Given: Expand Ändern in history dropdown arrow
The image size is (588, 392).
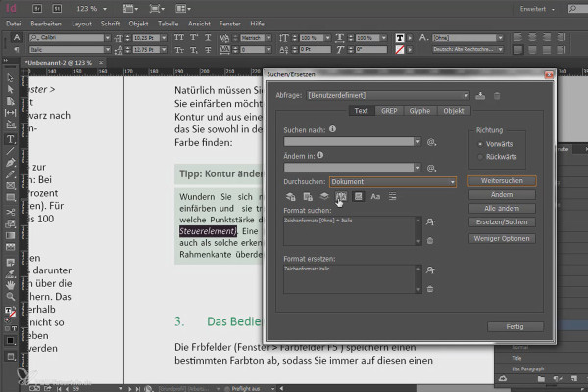Looking at the screenshot, I should [417, 168].
